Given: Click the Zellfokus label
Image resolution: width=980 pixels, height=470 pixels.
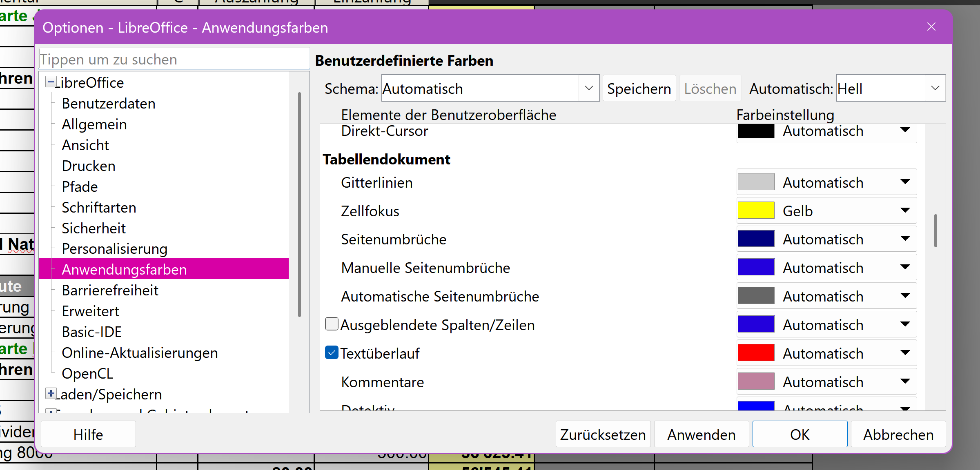Looking at the screenshot, I should tap(370, 211).
